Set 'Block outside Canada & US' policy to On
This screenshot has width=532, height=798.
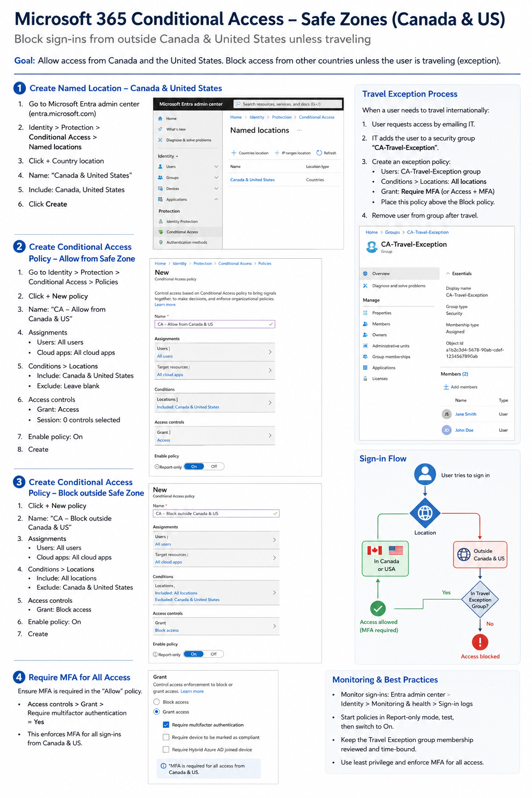(193, 654)
